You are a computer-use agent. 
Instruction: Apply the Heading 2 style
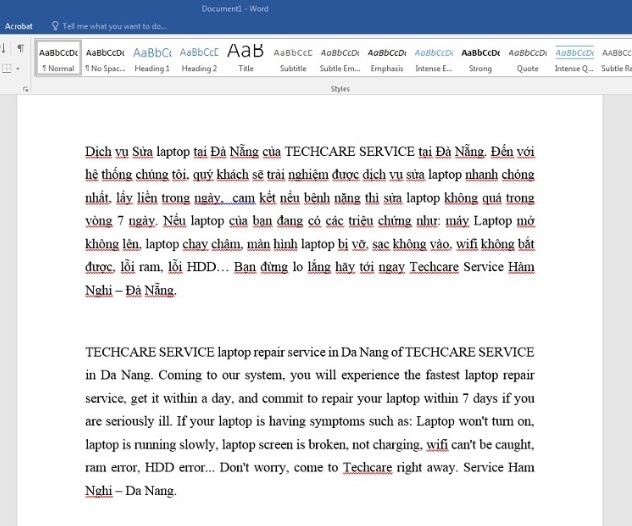[x=199, y=58]
